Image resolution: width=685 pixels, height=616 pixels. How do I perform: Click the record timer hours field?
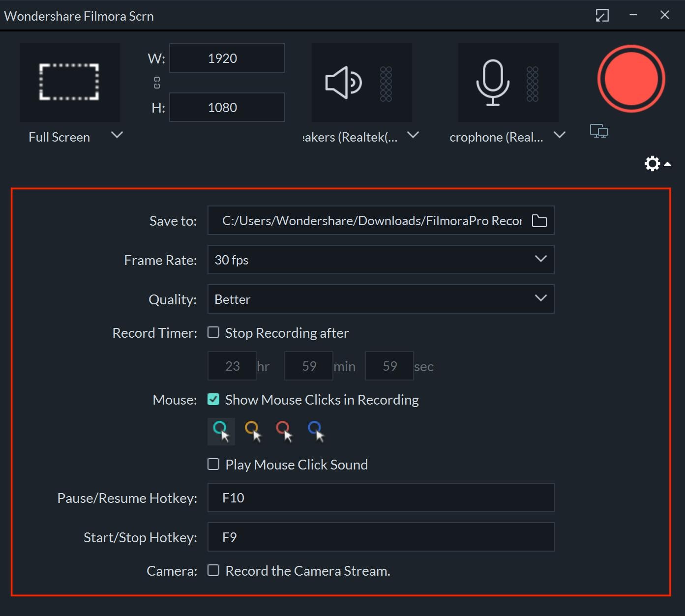pyautogui.click(x=232, y=366)
